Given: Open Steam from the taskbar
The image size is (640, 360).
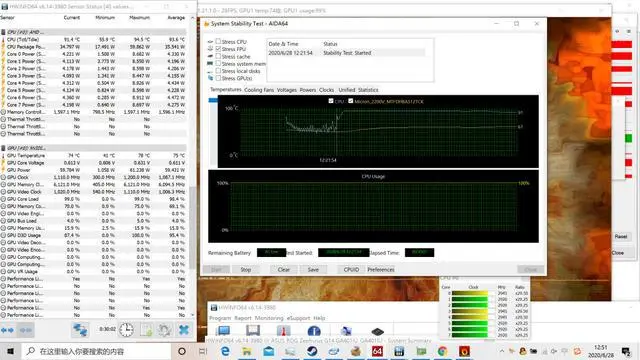Looking at the screenshot, I should (x=312, y=351).
